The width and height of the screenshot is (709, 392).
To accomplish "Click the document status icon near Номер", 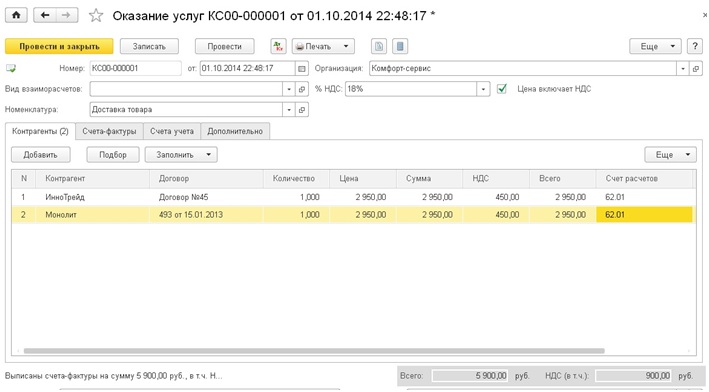I will [11, 69].
